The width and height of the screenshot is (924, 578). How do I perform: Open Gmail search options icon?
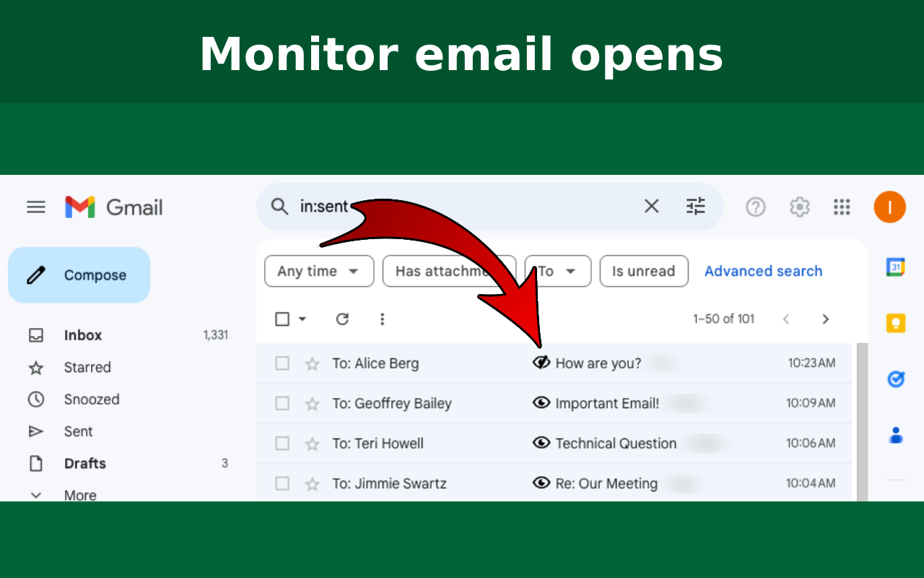(x=695, y=206)
